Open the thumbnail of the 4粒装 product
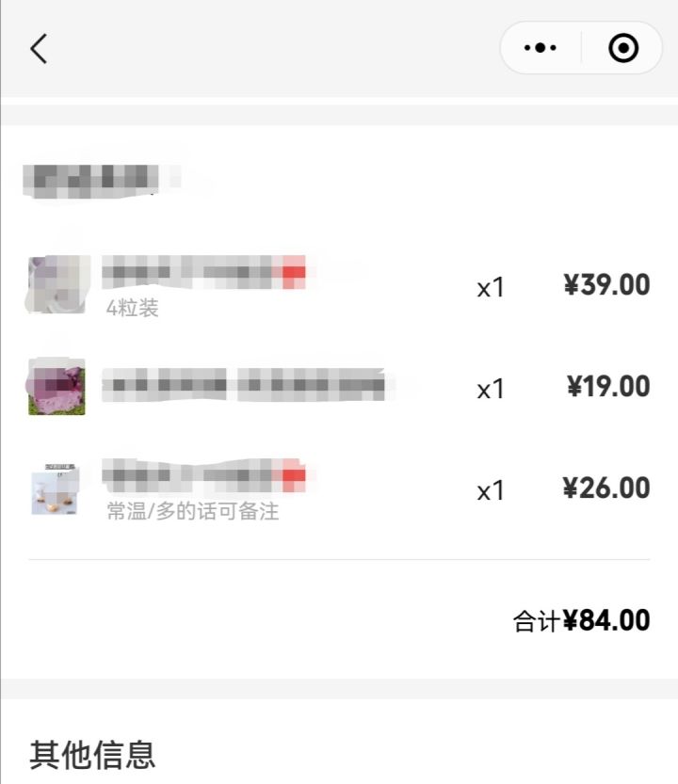Screen dimensions: 678x784 pos(57,283)
